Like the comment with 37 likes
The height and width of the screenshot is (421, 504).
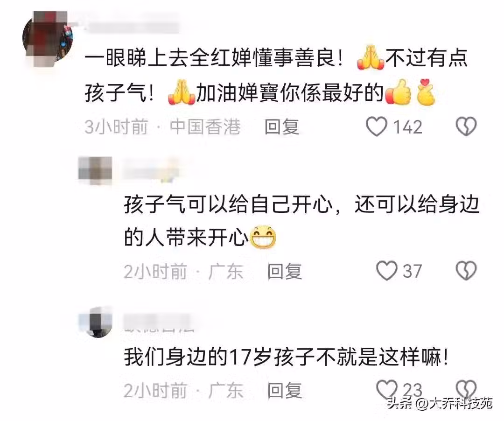point(387,271)
